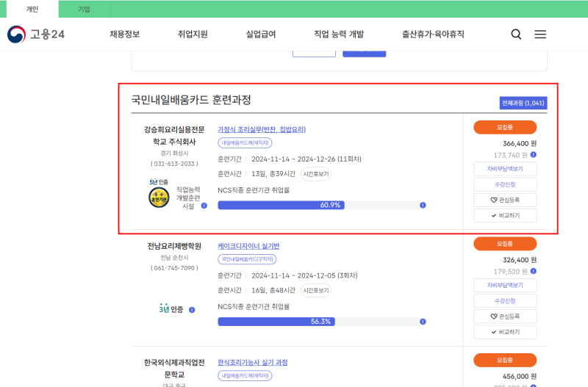
Task: Open 가정식 조리실무(반찬, 집밥요리) course link
Action: pos(262,130)
